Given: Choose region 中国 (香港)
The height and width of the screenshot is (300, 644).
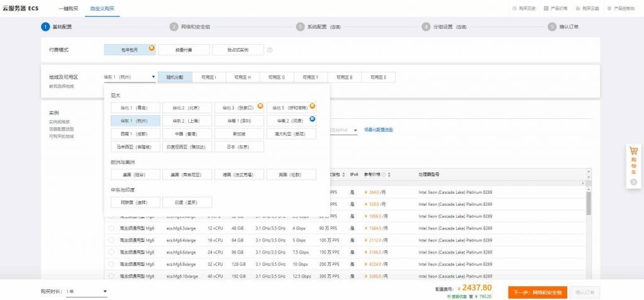Looking at the screenshot, I should click(187, 134).
